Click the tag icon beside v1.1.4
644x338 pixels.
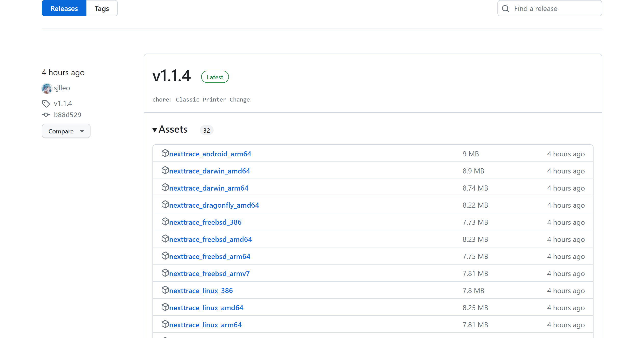46,104
